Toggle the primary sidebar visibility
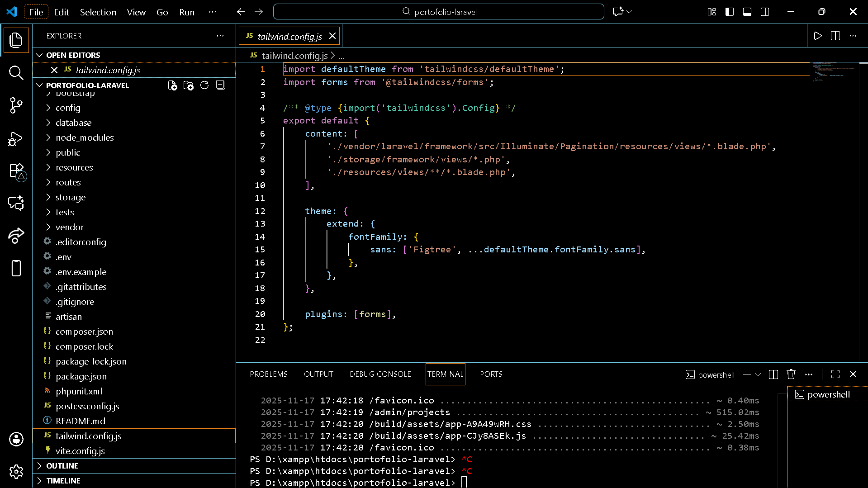This screenshot has width=868, height=488. tap(729, 12)
